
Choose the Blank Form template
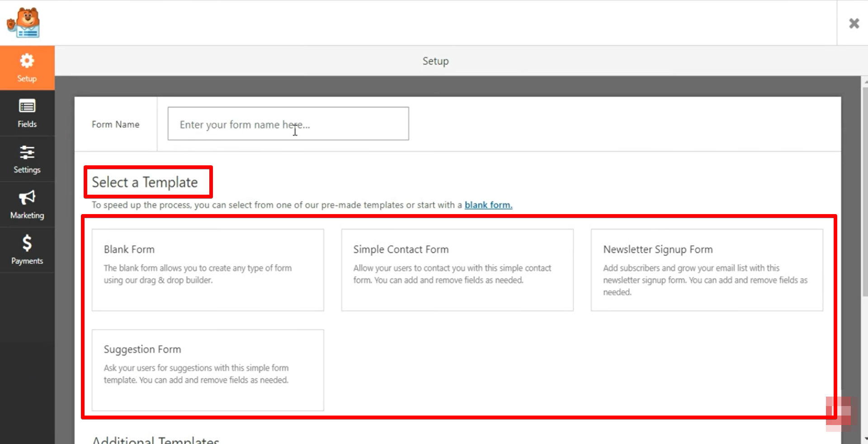coord(208,270)
